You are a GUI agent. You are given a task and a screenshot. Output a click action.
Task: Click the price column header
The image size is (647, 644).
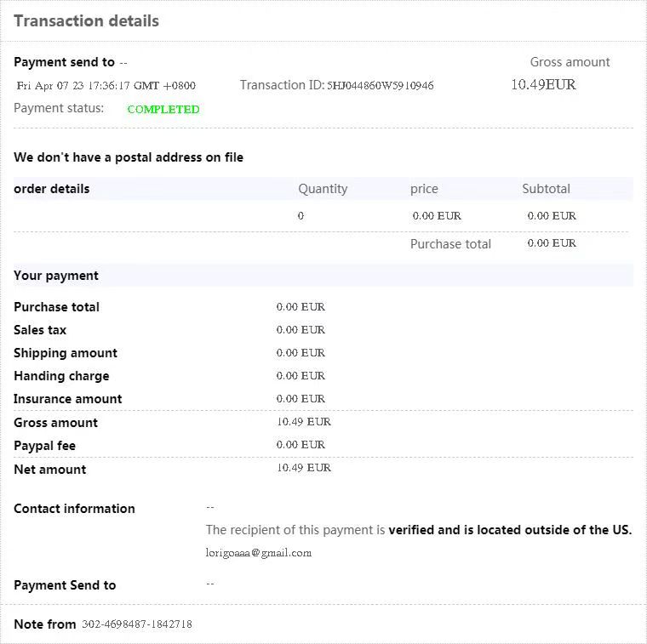tap(424, 189)
